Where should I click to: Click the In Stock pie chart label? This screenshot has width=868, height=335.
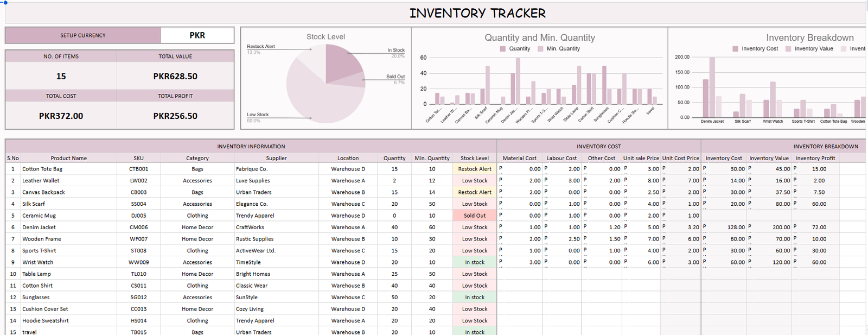click(x=396, y=50)
